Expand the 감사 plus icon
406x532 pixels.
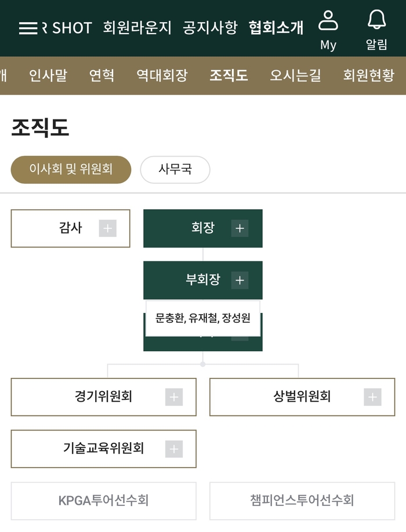point(107,228)
